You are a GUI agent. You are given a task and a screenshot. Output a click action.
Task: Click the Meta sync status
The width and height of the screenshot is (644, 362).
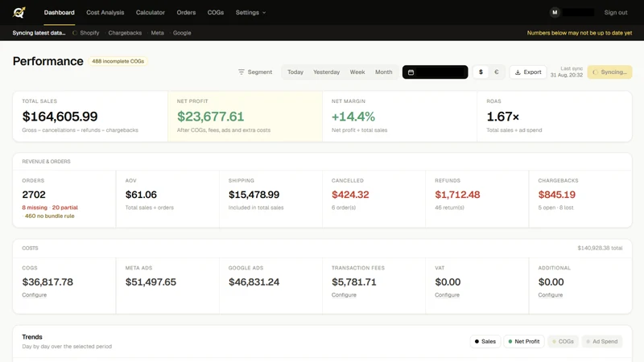157,33
